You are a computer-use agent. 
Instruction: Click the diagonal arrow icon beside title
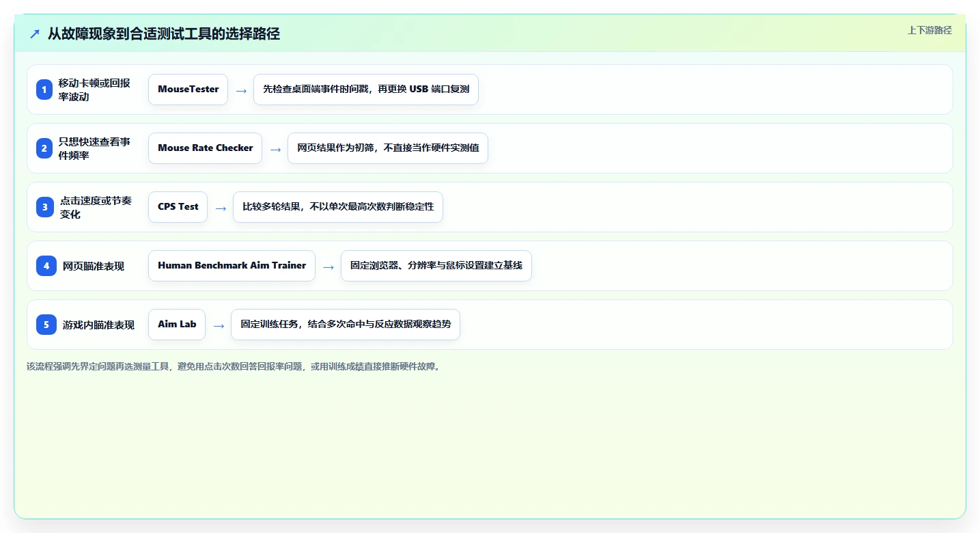35,33
